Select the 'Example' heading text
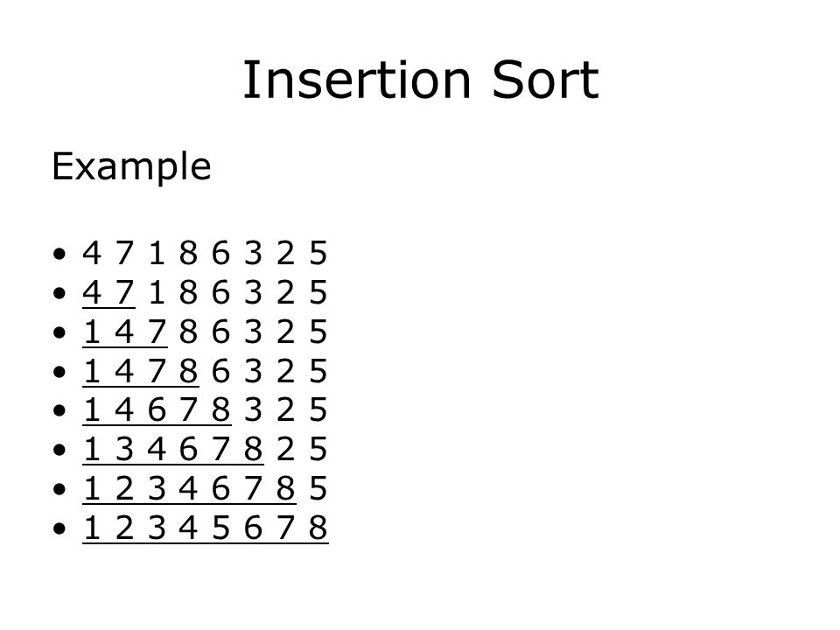 pos(131,167)
